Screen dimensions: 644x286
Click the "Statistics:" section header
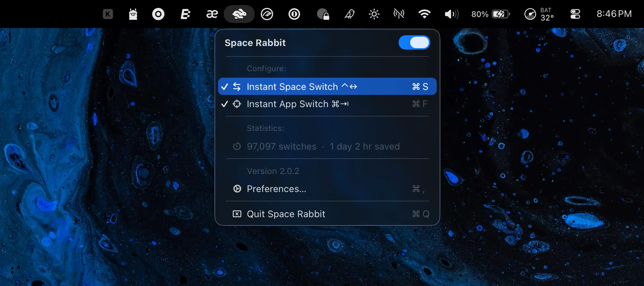pos(265,128)
